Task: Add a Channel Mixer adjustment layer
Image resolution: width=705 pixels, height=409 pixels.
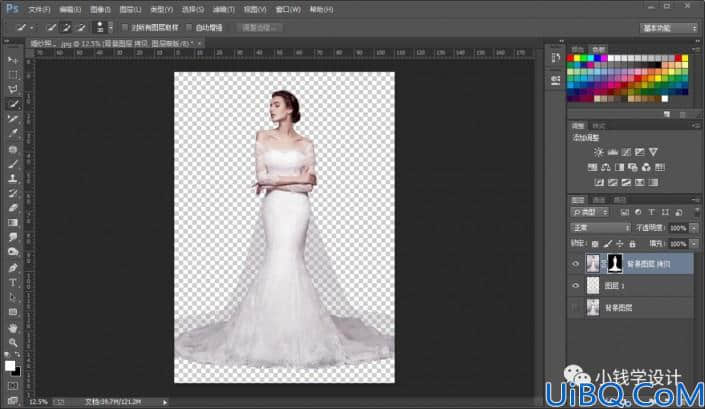Action: pos(646,167)
